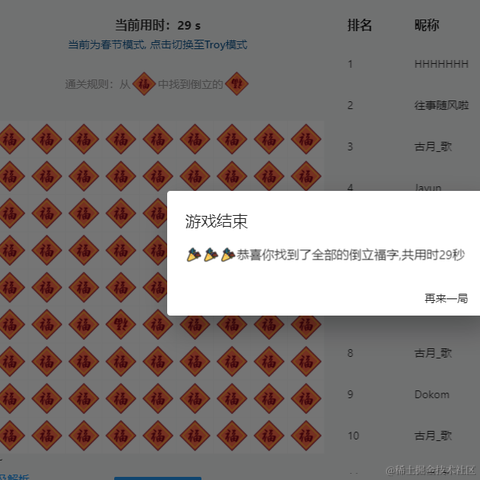Select rank 10 entry 古月_歌
480x480 pixels.
click(433, 436)
